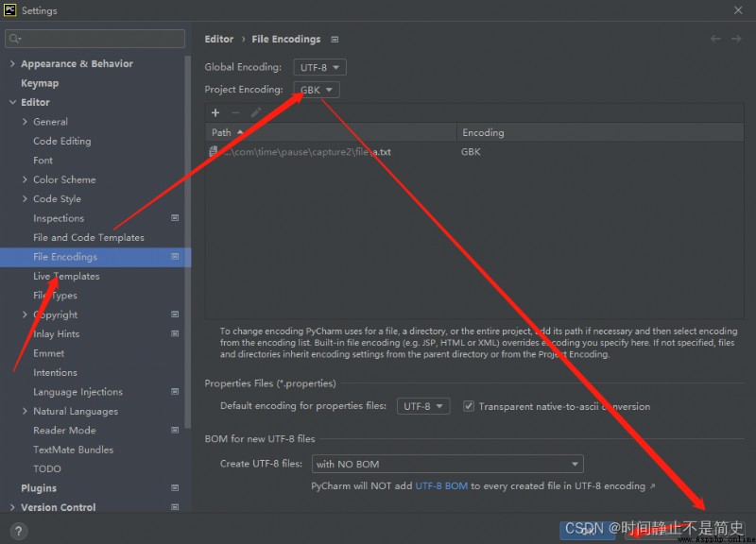Click project icon on Reader Mode row
The height and width of the screenshot is (544, 756).
click(x=175, y=430)
